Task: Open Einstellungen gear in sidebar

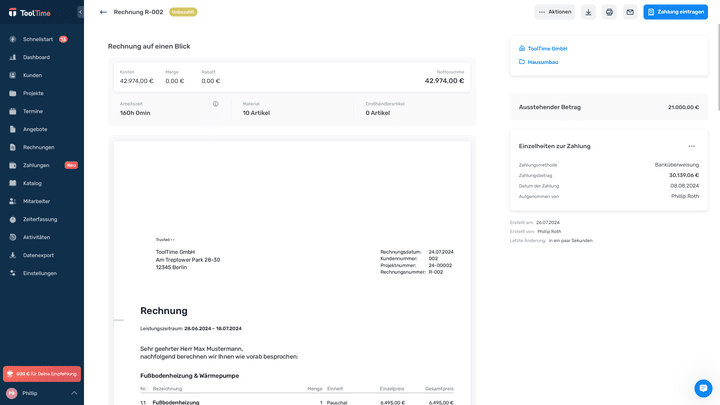Action: pos(39,273)
